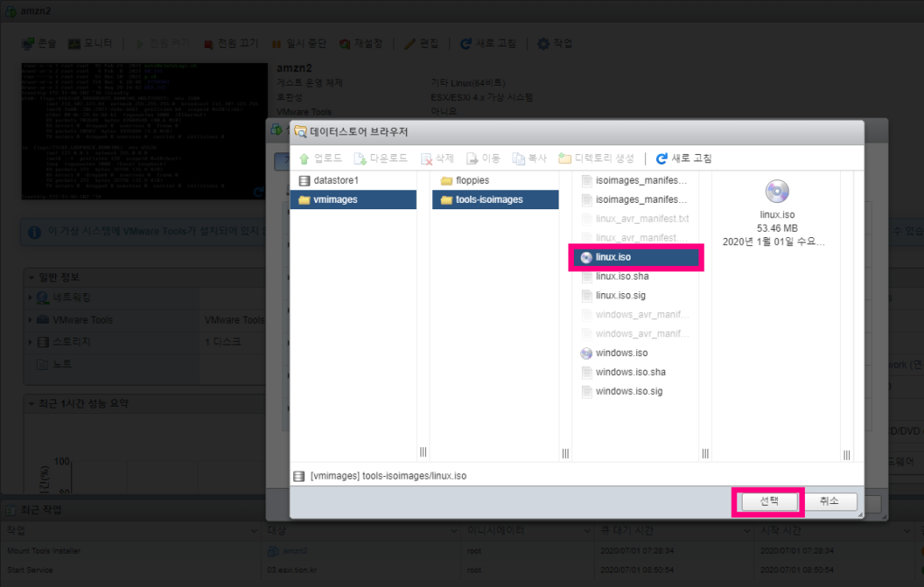Click 전원 끄기 power off in amzn2 toolbar

click(231, 43)
